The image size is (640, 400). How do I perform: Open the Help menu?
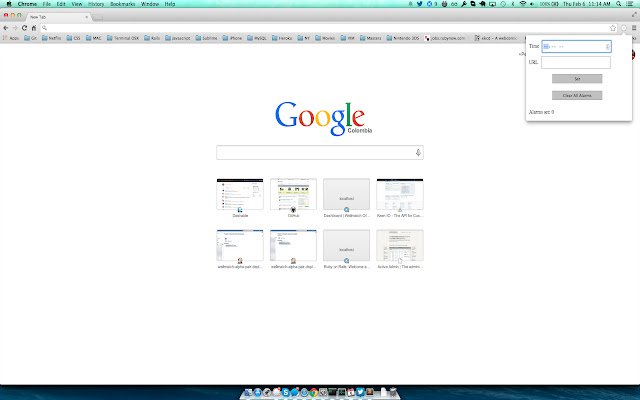coord(170,4)
